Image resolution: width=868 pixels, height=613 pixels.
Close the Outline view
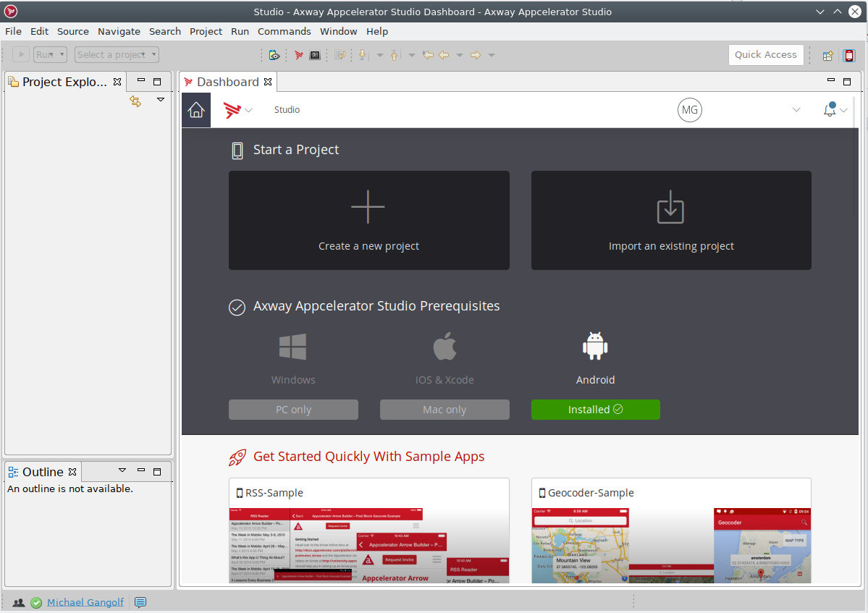click(72, 472)
